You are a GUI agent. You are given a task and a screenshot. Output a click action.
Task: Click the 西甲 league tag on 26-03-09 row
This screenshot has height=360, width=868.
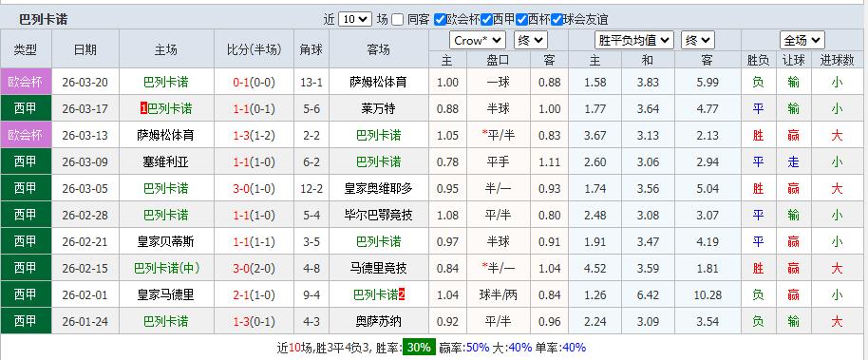click(x=26, y=161)
